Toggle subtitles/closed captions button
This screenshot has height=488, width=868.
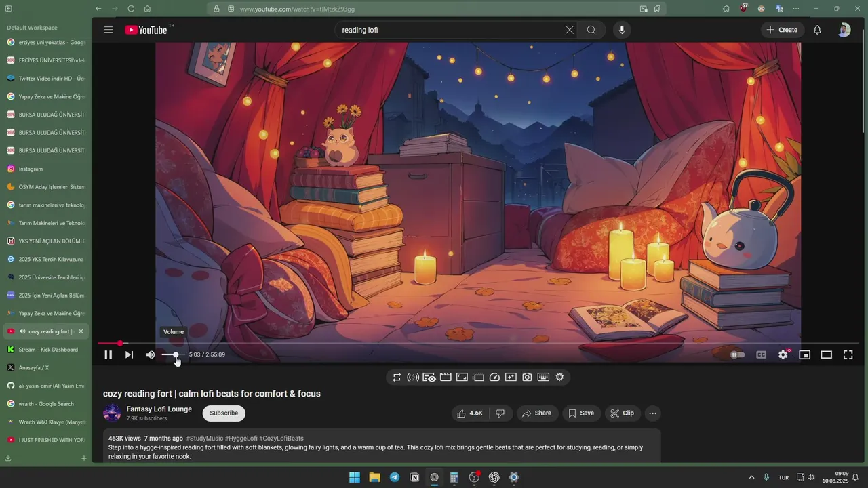point(762,354)
